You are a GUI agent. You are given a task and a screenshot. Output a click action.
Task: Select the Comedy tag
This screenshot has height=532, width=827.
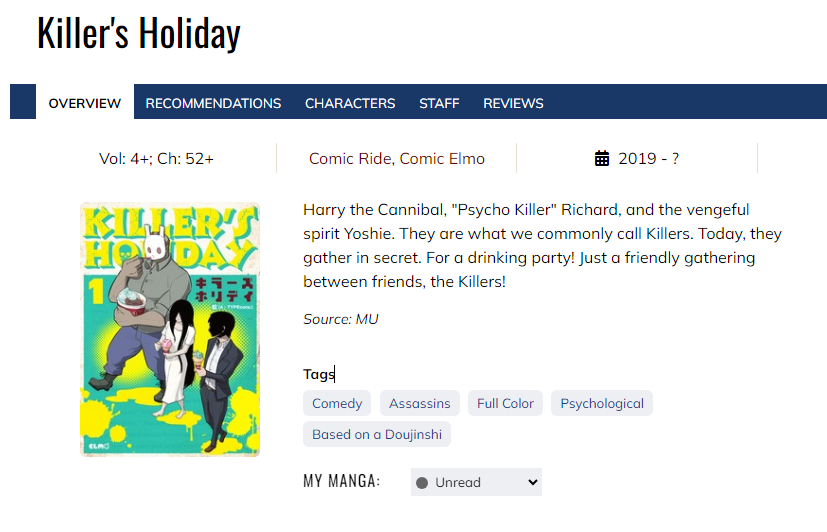[x=337, y=403]
